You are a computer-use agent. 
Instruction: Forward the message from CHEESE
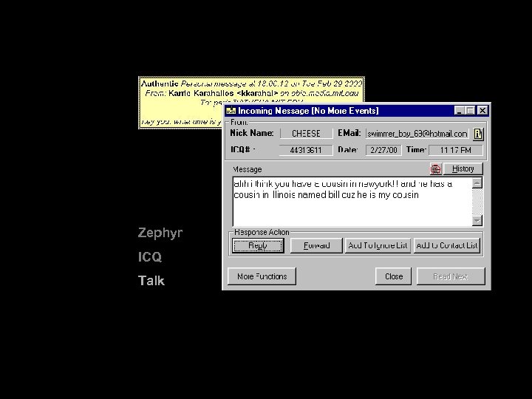[x=316, y=245]
